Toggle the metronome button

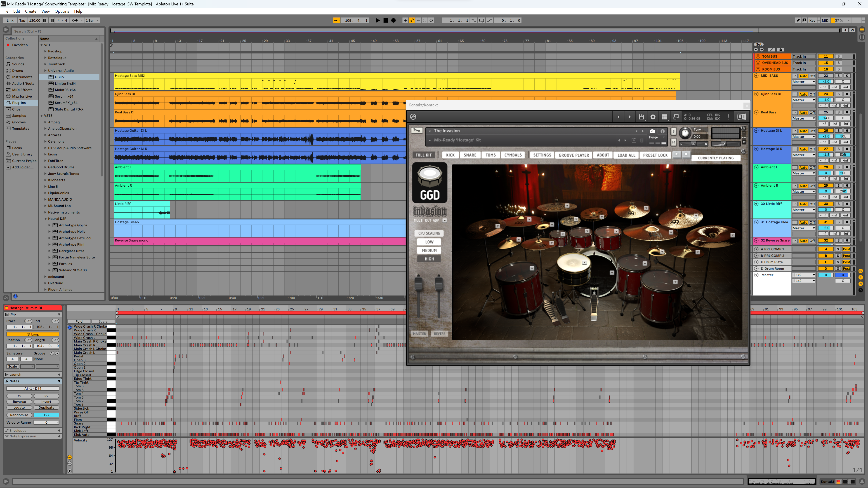coord(75,21)
